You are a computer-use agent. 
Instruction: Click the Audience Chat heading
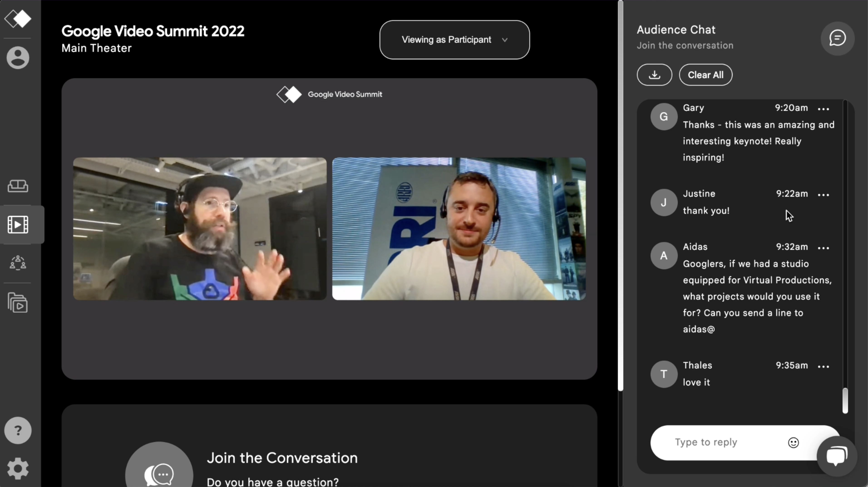(x=676, y=30)
